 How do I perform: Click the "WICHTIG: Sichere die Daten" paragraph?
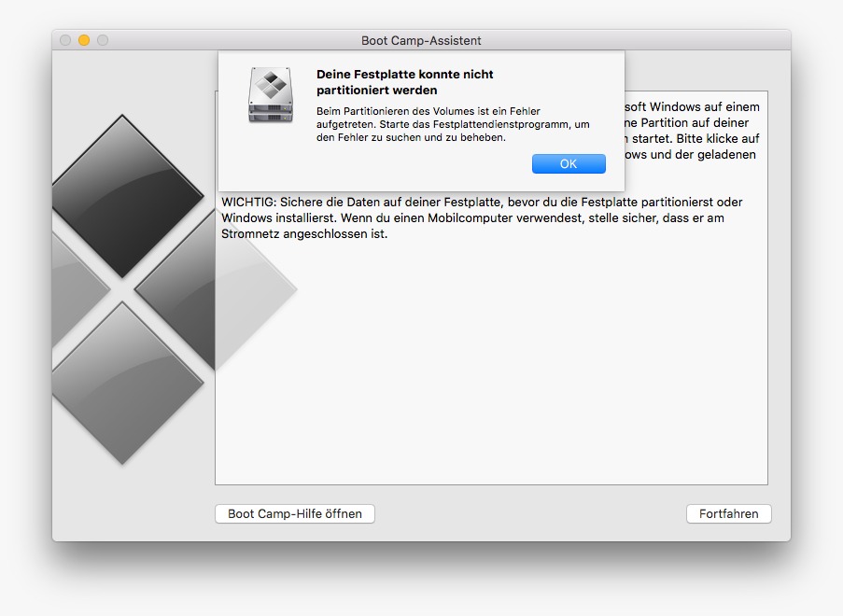(482, 217)
